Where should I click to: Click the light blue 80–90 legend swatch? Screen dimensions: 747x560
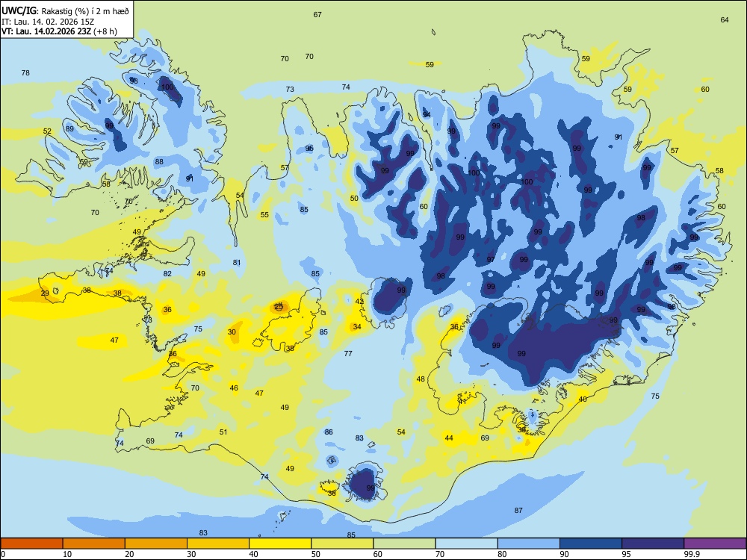529,544
